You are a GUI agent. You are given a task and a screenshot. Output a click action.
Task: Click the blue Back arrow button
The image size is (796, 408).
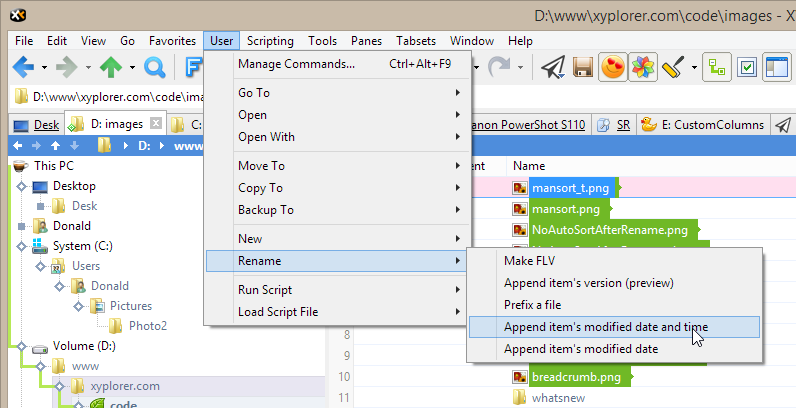pos(22,67)
